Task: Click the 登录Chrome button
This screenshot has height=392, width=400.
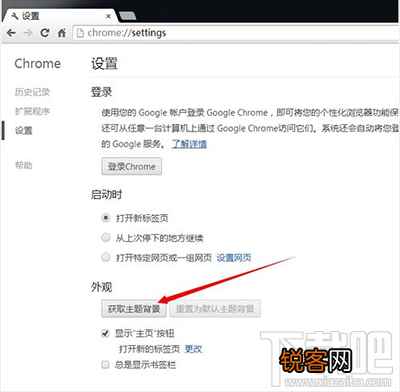Action: point(132,166)
